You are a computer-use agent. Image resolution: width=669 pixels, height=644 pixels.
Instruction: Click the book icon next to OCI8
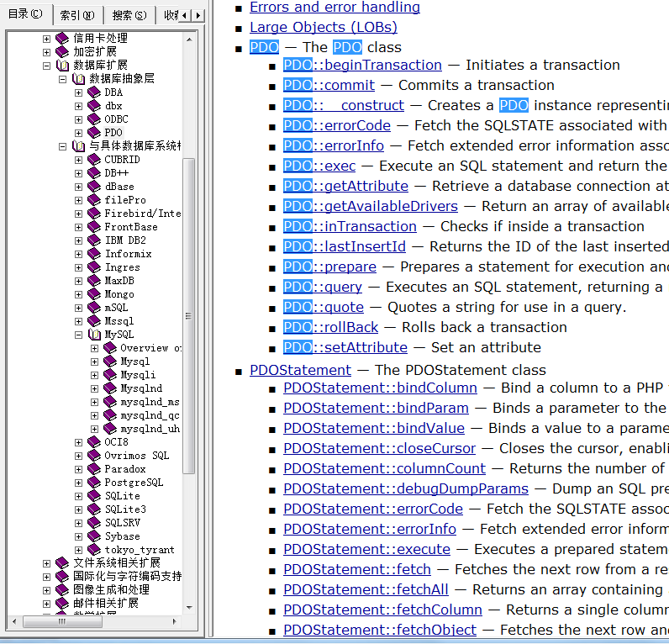(94, 442)
